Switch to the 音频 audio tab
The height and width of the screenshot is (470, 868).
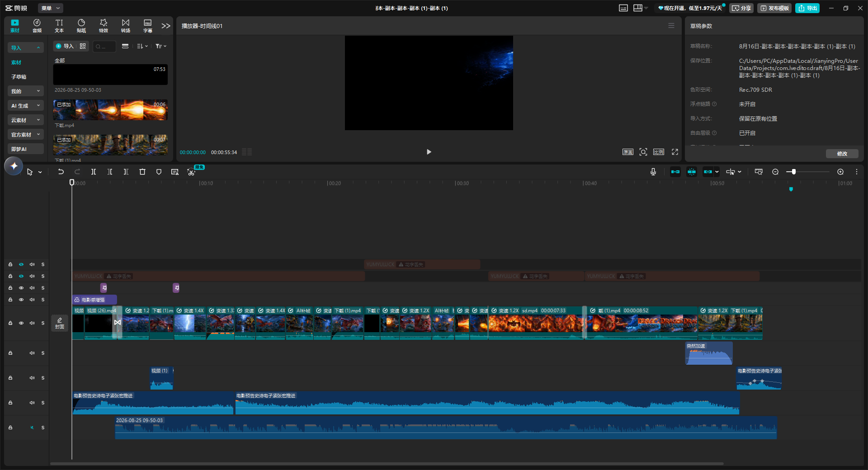(x=37, y=26)
